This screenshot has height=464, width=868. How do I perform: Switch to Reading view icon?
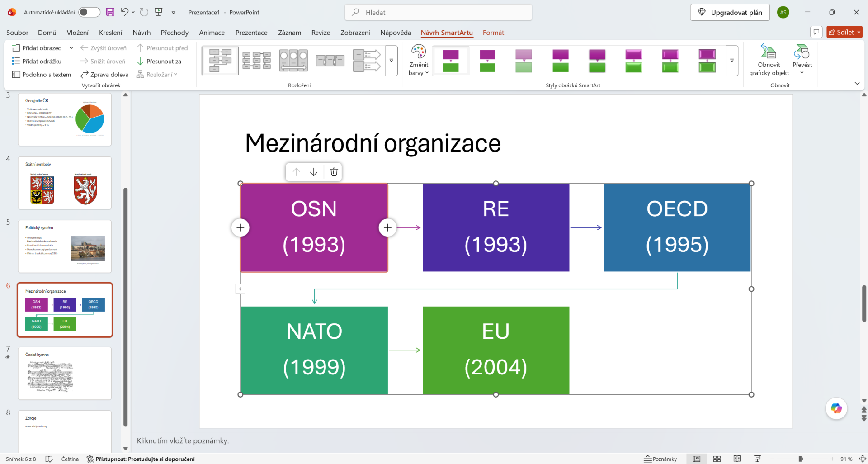point(737,459)
